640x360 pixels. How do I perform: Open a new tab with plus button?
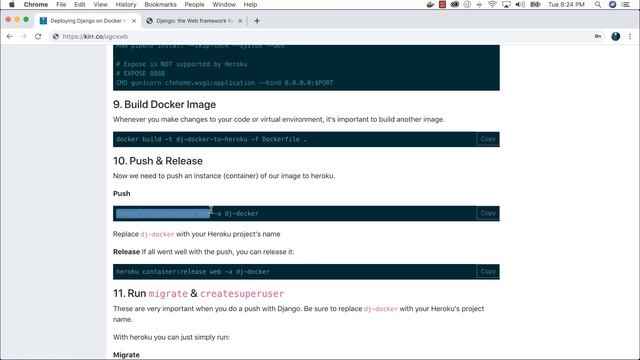pyautogui.click(x=257, y=21)
